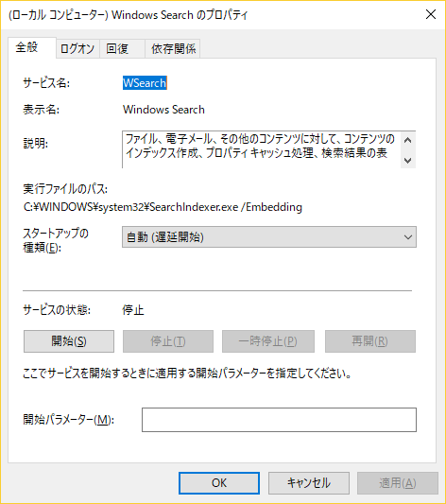446x504 pixels.
Task: Confirm with the OK button
Action: point(219,483)
